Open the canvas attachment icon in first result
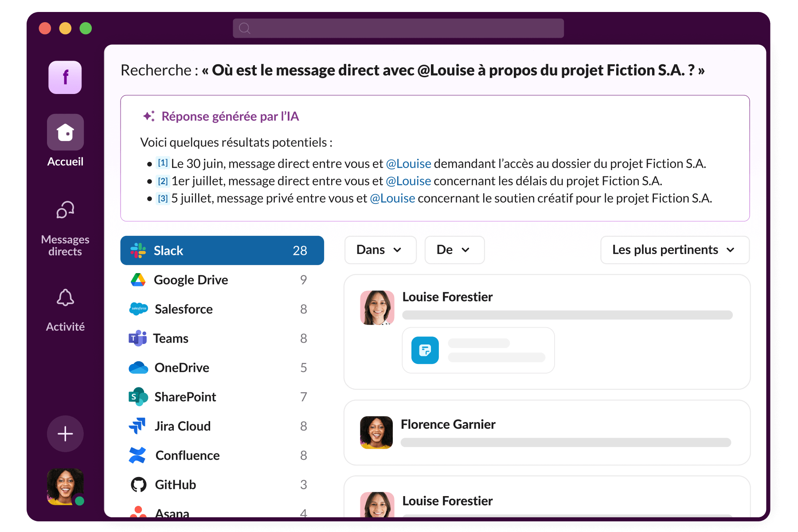The height and width of the screenshot is (532, 798). (425, 350)
